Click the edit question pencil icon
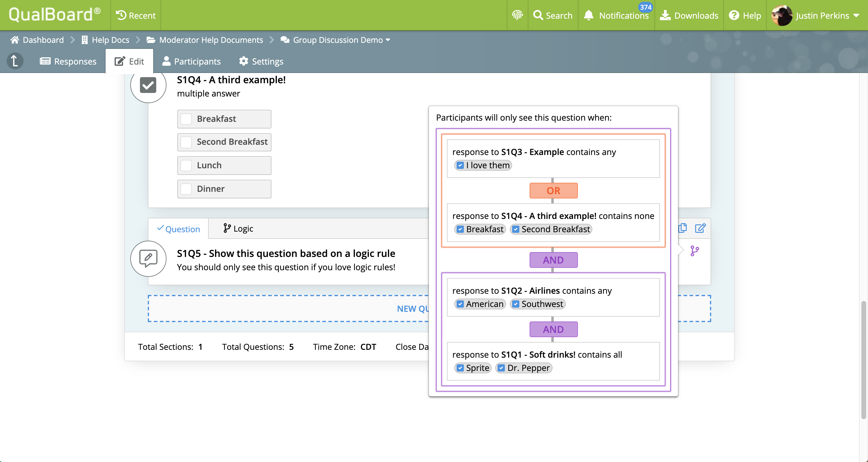This screenshot has width=868, height=462. click(700, 228)
